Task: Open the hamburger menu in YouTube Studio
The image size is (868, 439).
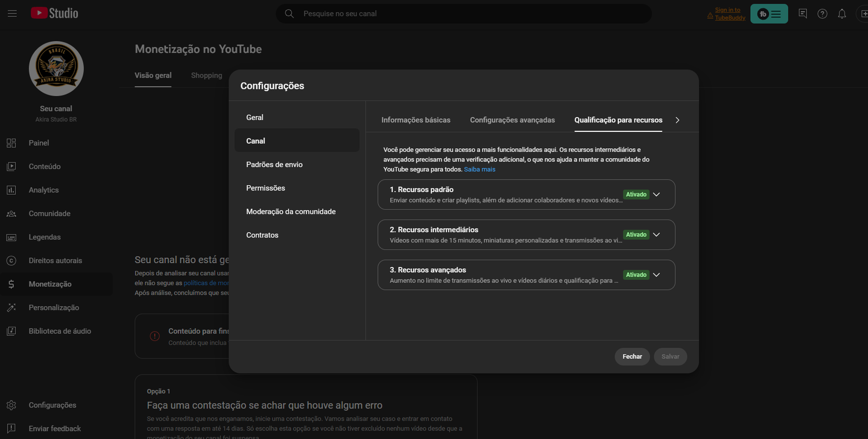Action: point(12,14)
